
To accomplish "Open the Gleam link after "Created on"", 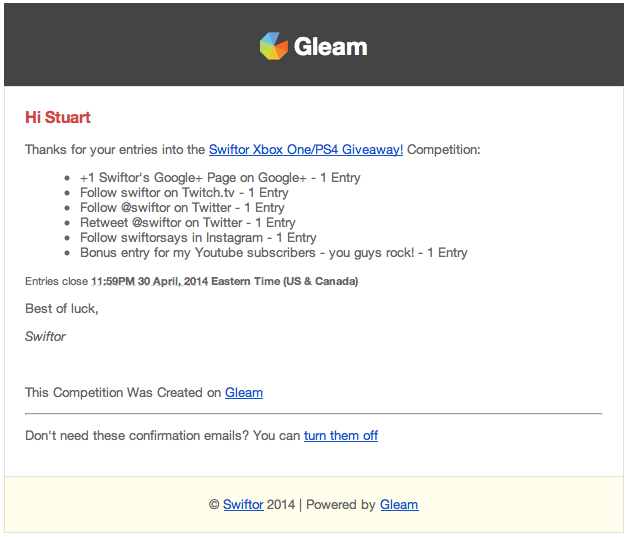I will (x=244, y=392).
